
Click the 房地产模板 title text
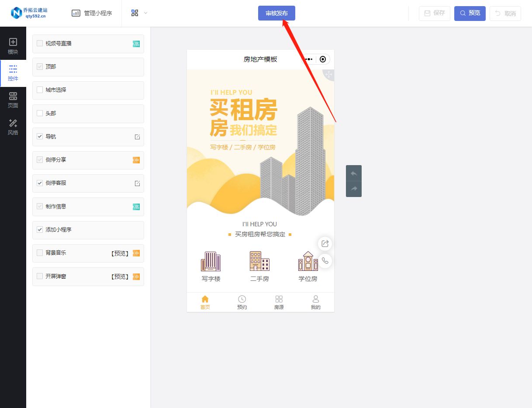pyautogui.click(x=260, y=59)
